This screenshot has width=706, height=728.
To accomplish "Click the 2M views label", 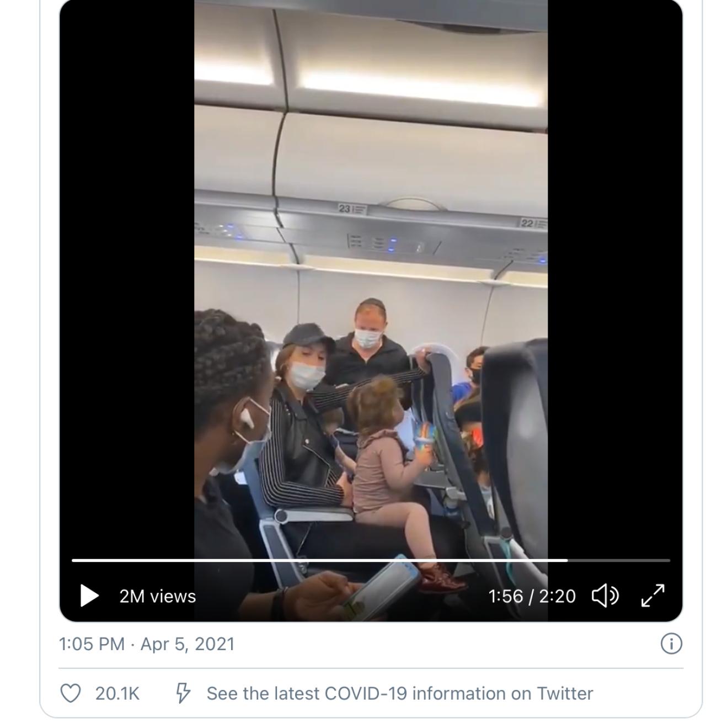I will tap(158, 597).
